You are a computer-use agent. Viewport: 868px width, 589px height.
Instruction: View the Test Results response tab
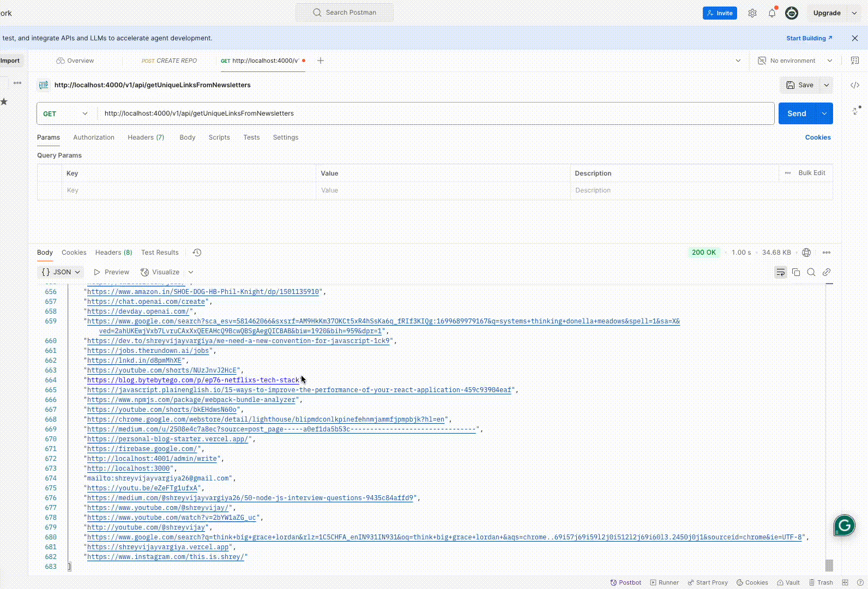(x=160, y=253)
